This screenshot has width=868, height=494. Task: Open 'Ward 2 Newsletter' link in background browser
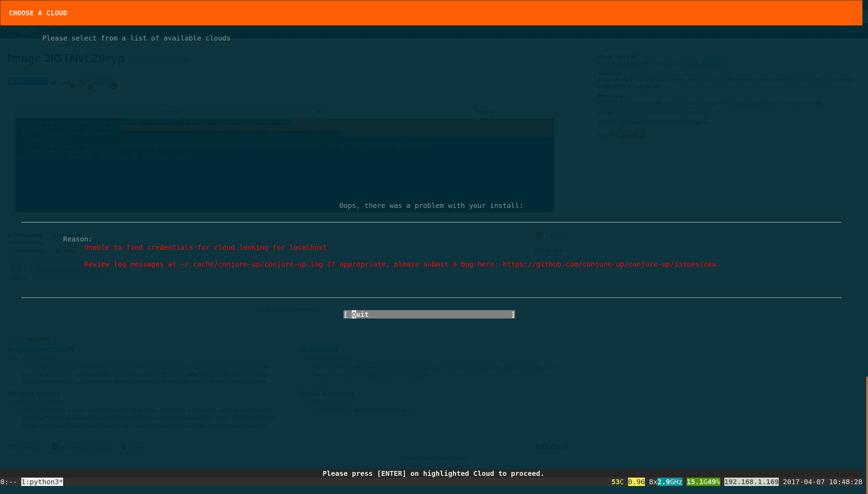(326, 394)
